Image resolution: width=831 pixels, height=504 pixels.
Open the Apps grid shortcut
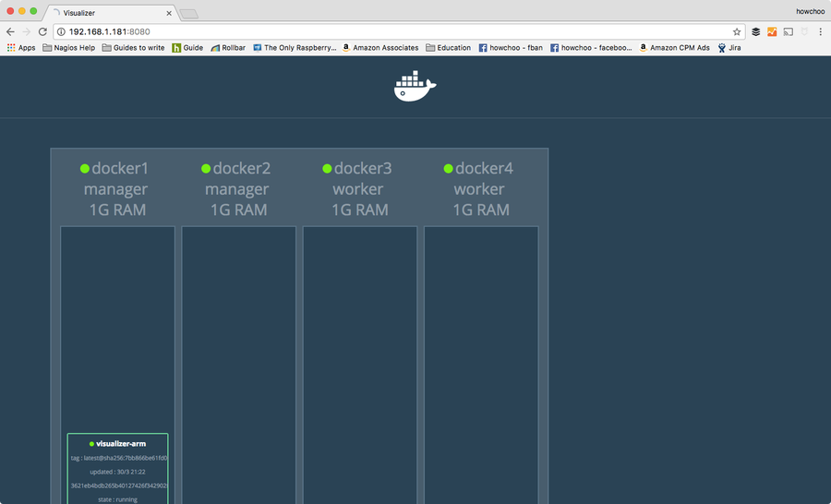point(20,47)
